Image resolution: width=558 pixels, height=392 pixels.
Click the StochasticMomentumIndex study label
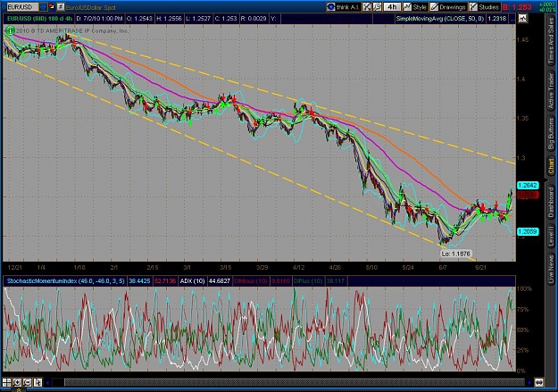66,281
